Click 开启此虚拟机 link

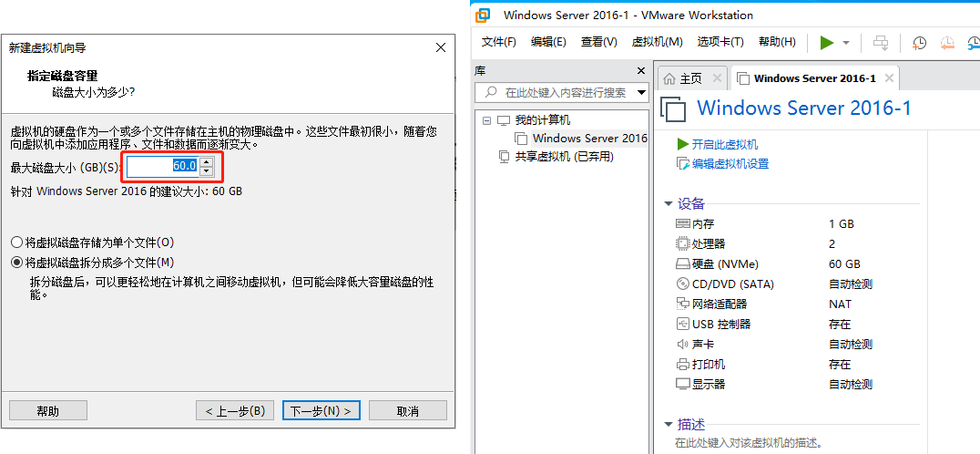pos(725,144)
